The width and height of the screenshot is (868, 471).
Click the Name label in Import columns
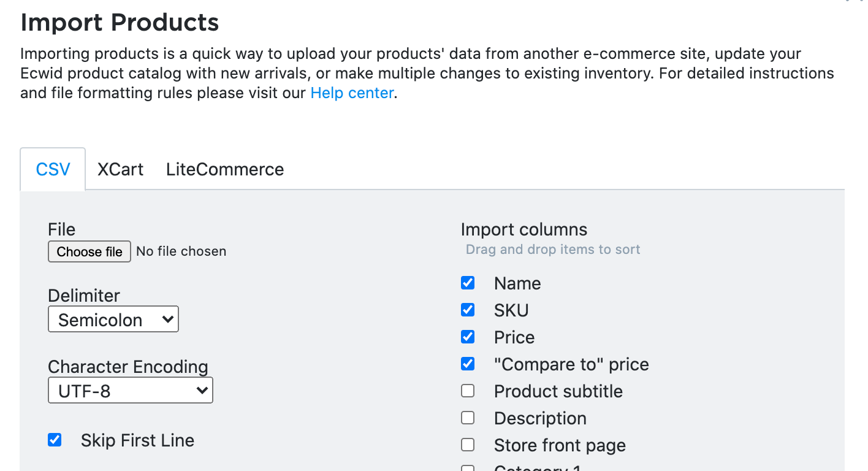click(517, 283)
